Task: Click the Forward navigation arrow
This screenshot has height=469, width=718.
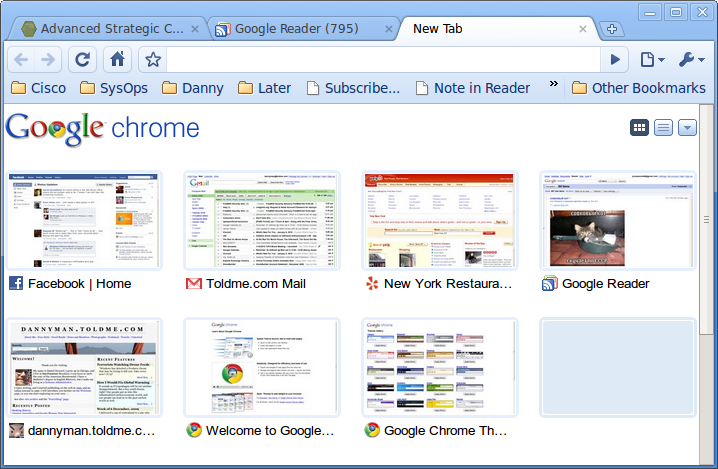Action: pos(48,59)
